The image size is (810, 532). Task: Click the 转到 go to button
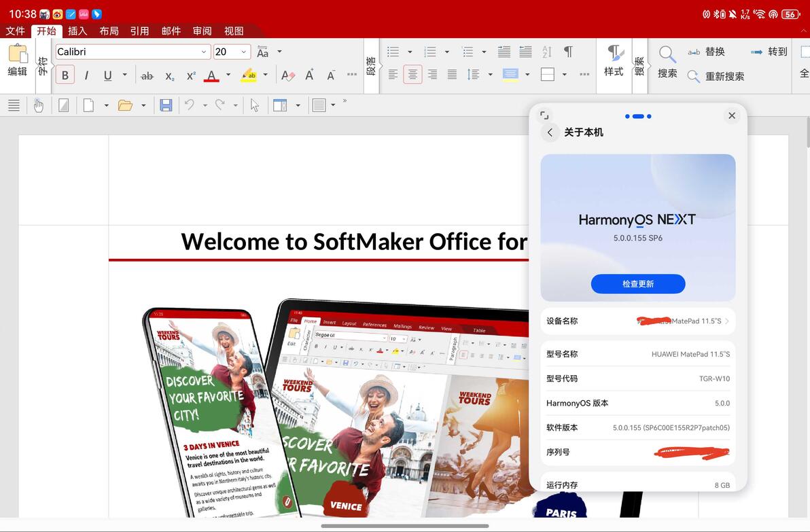coord(769,52)
